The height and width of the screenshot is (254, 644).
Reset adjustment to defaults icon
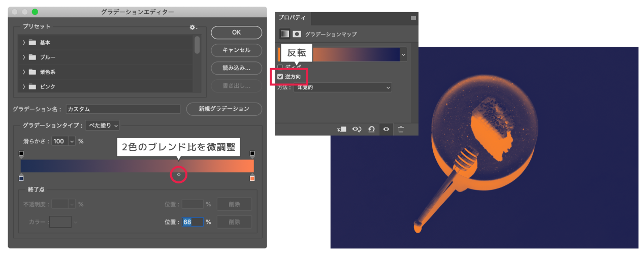(x=371, y=129)
